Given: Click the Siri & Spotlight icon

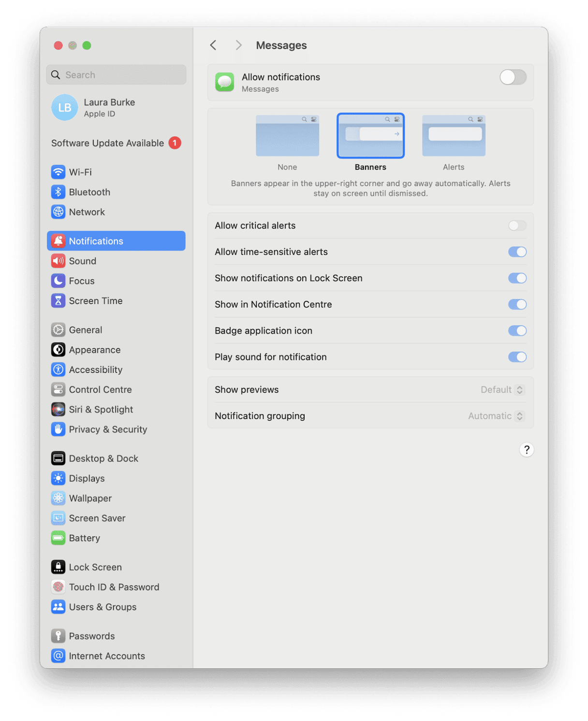Looking at the screenshot, I should coord(58,409).
